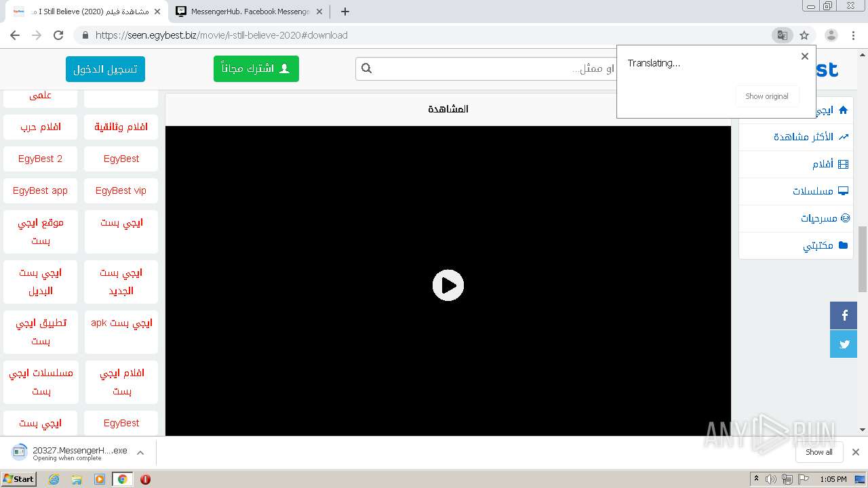Click the browser back arrow

15,35
